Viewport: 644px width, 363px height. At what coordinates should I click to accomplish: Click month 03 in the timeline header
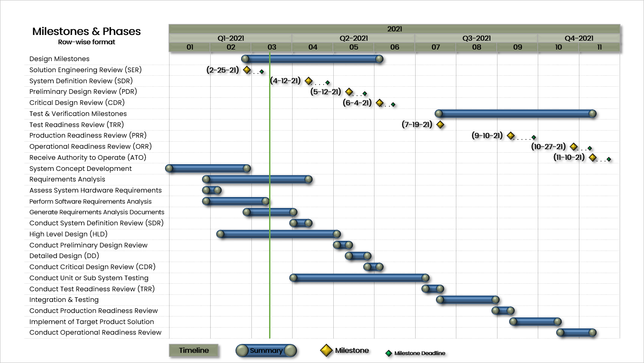coord(272,47)
